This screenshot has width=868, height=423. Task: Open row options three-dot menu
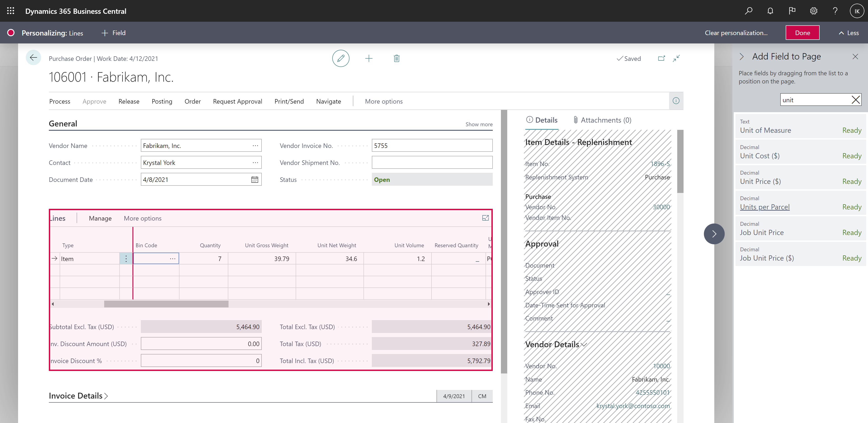126,259
